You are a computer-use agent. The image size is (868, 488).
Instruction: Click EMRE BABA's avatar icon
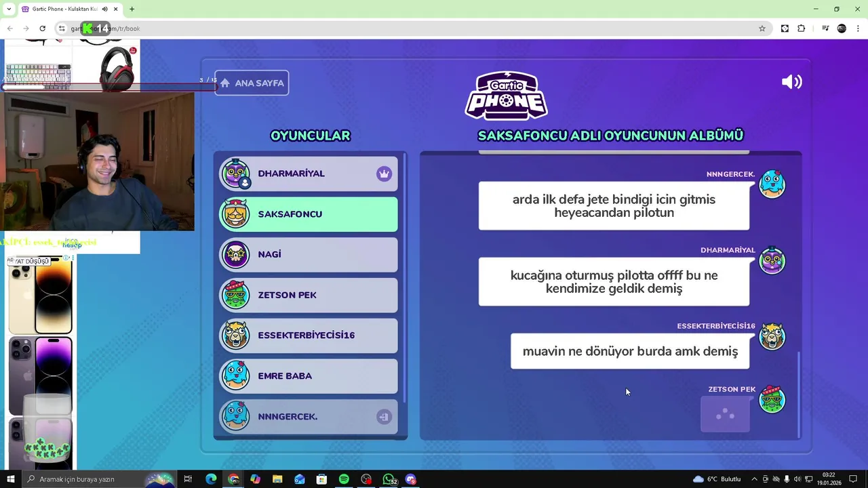pos(236,375)
